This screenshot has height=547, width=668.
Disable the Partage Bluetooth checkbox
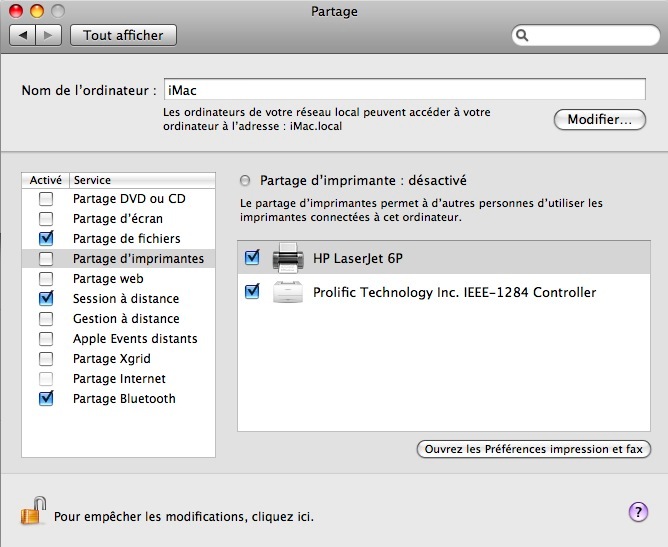pos(46,399)
